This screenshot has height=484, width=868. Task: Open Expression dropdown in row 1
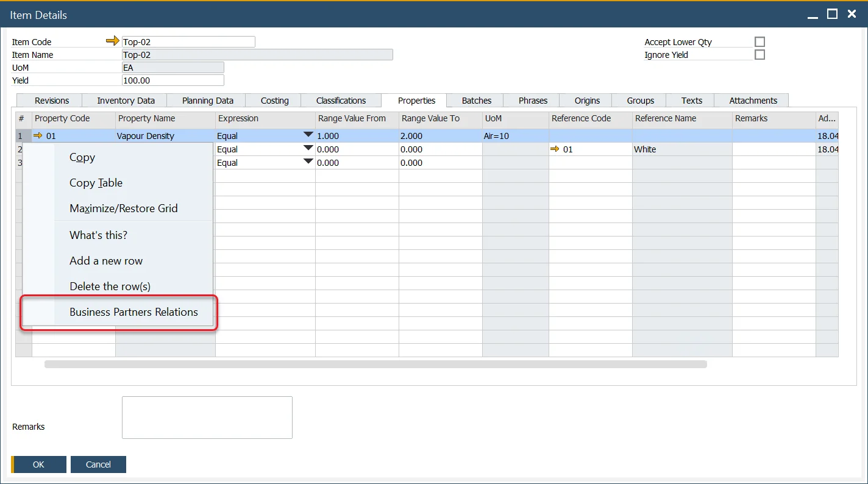click(x=308, y=135)
